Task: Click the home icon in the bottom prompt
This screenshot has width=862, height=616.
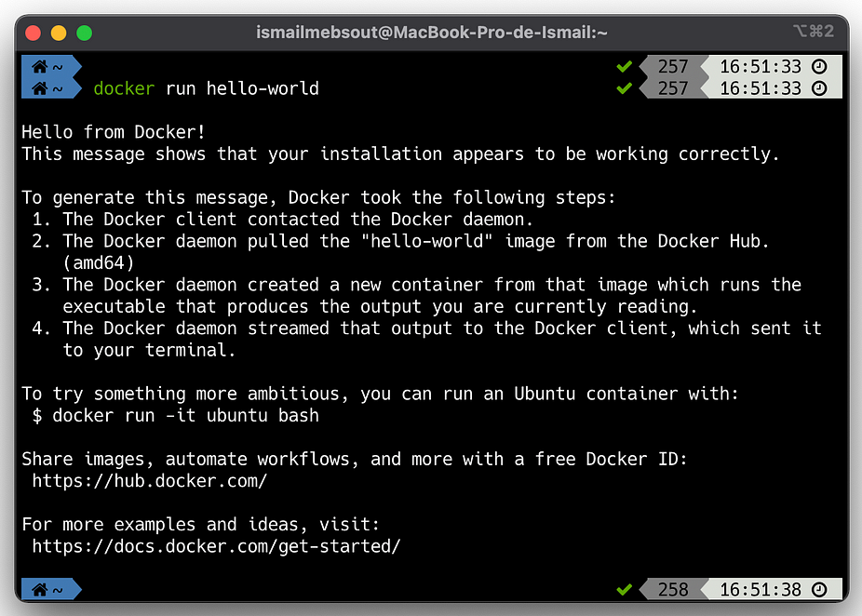Action: point(40,590)
